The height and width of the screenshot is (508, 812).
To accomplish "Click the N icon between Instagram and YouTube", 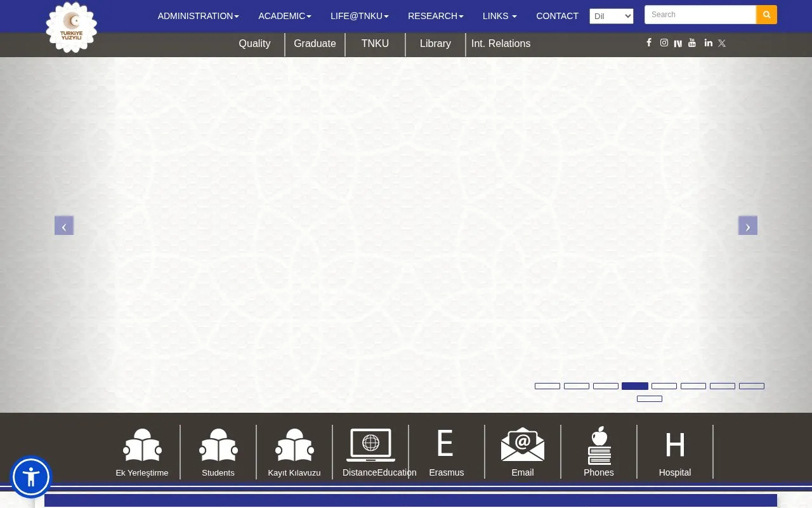I will [x=678, y=43].
